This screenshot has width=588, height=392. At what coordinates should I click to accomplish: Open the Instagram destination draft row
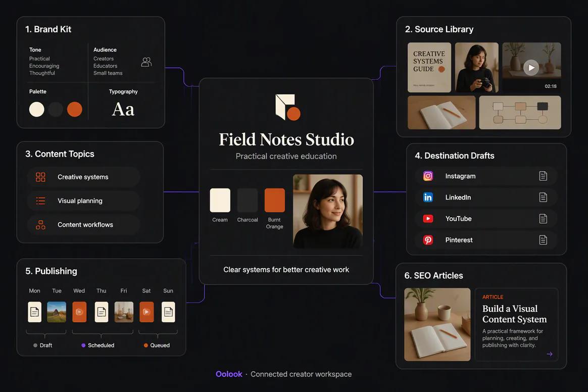(485, 176)
